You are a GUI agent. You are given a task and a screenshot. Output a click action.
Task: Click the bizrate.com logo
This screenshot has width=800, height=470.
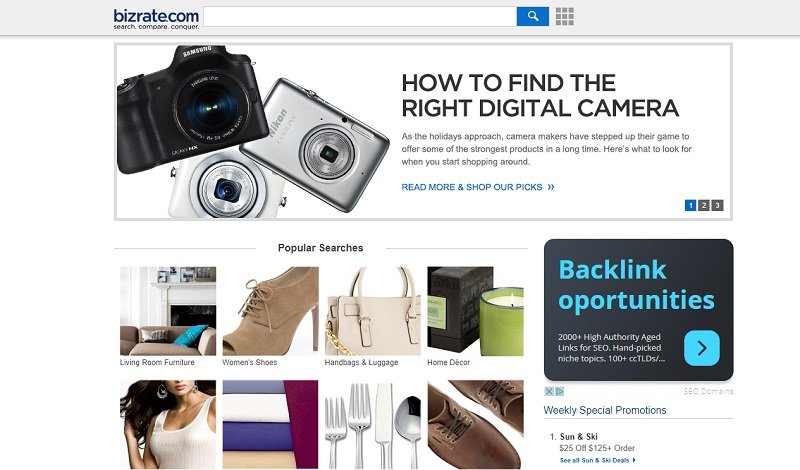(x=156, y=19)
